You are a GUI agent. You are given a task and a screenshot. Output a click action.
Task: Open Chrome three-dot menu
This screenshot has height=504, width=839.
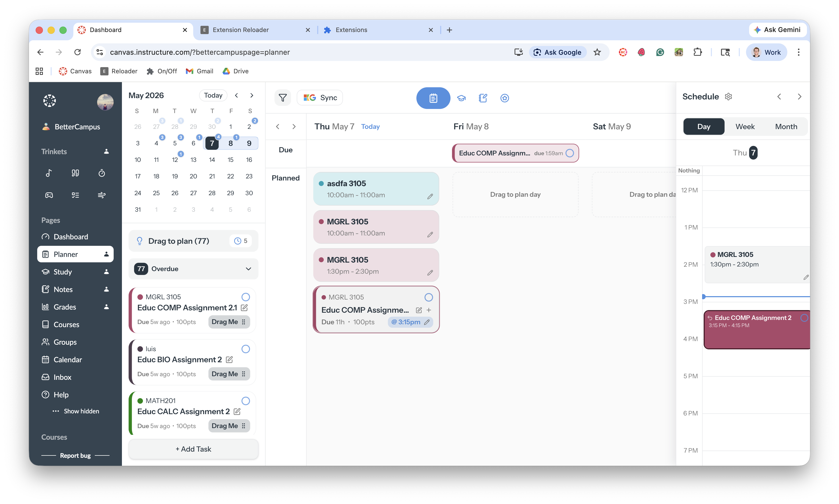click(x=799, y=52)
